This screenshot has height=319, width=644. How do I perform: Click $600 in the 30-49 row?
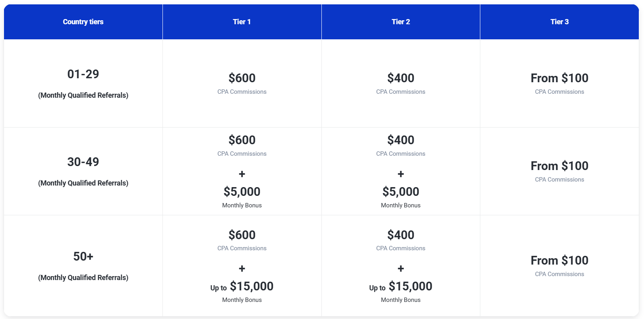242,140
